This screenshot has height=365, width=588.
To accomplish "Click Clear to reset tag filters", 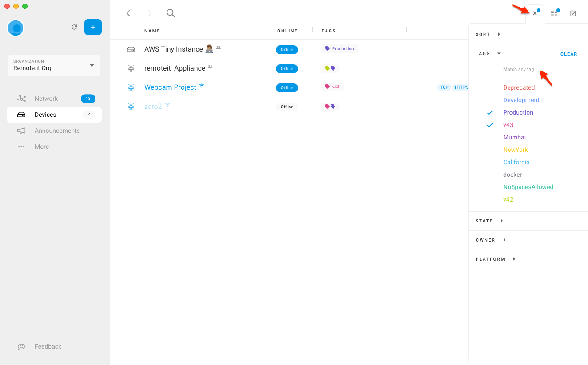I will [x=569, y=54].
